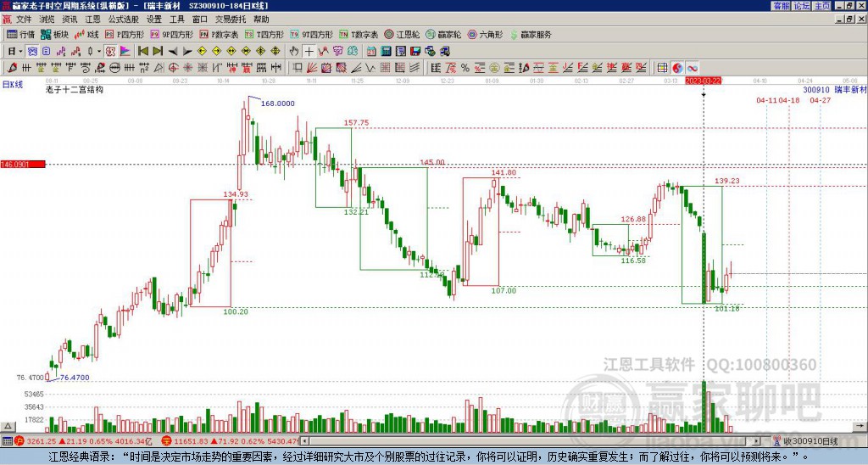Image resolution: width=868 pixels, height=465 pixels.
Task: Open the calendar date icon
Action: click(371, 52)
